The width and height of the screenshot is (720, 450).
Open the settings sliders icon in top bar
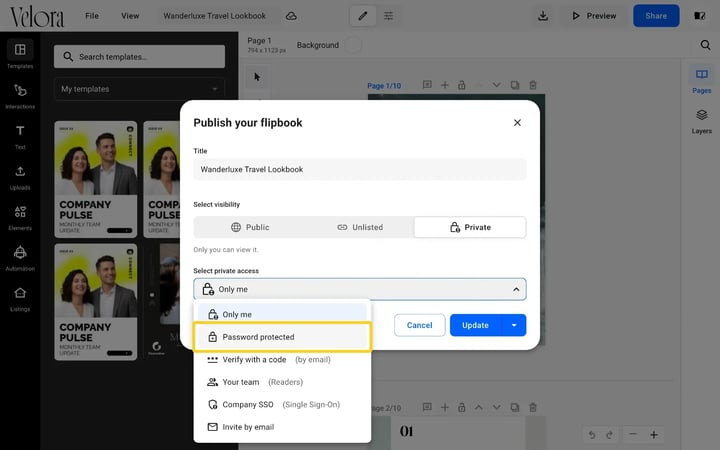pos(388,16)
